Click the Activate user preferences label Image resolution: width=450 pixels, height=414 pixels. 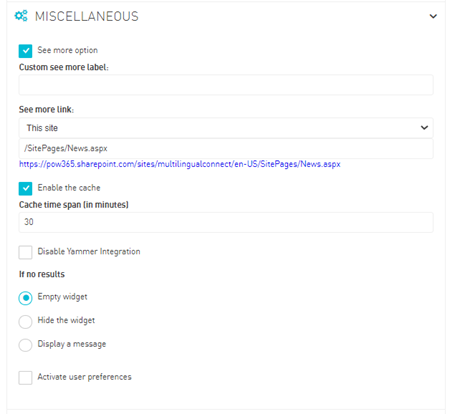85,377
